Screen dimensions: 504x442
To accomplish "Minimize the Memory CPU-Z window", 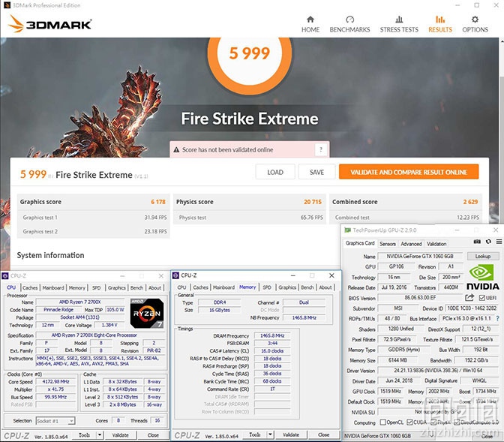I will (x=292, y=275).
